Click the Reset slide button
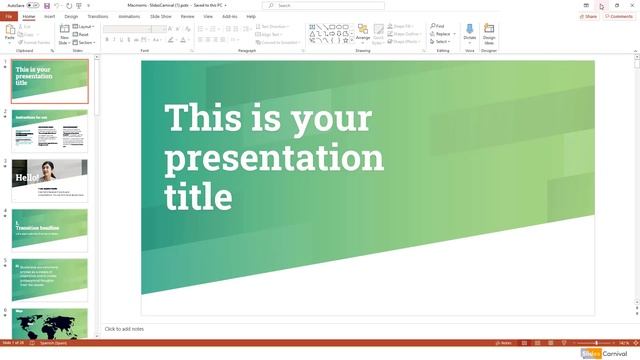The width and height of the screenshot is (640, 360). click(80, 34)
